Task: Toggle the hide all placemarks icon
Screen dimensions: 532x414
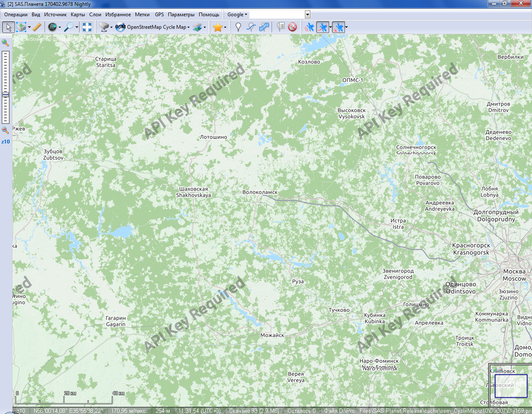Action: [x=292, y=27]
